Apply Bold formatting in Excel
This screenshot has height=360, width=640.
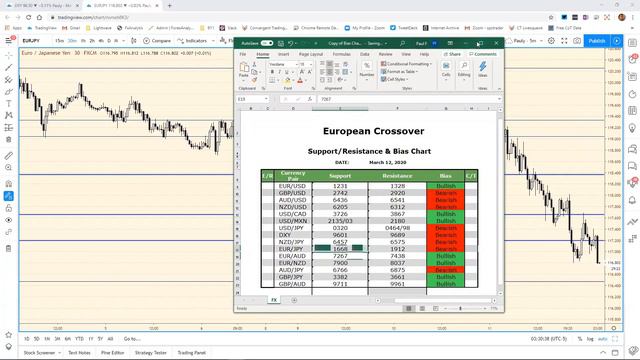coord(272,72)
